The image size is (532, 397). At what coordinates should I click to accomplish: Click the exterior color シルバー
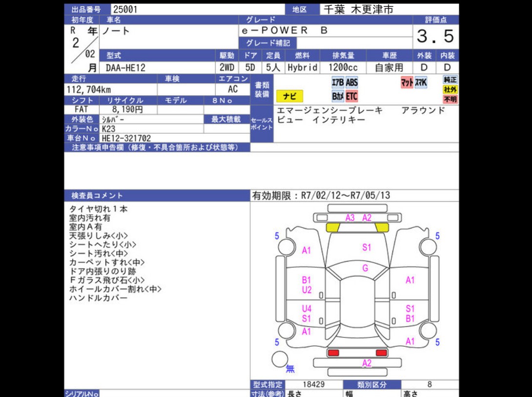tap(113, 120)
